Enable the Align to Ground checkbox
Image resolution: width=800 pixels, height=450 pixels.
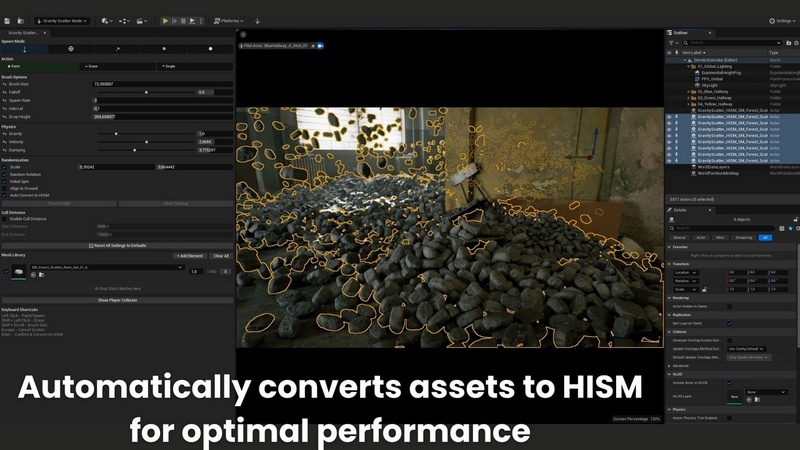[x=4, y=188]
